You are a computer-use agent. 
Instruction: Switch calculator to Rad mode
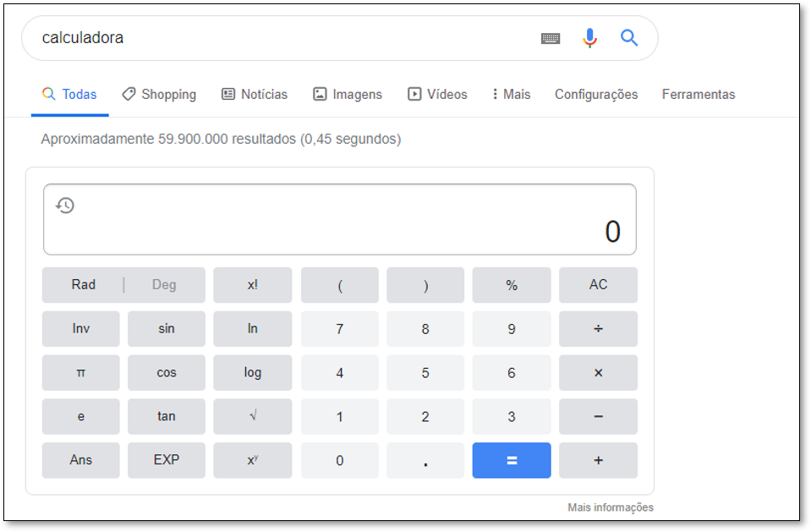coord(84,285)
